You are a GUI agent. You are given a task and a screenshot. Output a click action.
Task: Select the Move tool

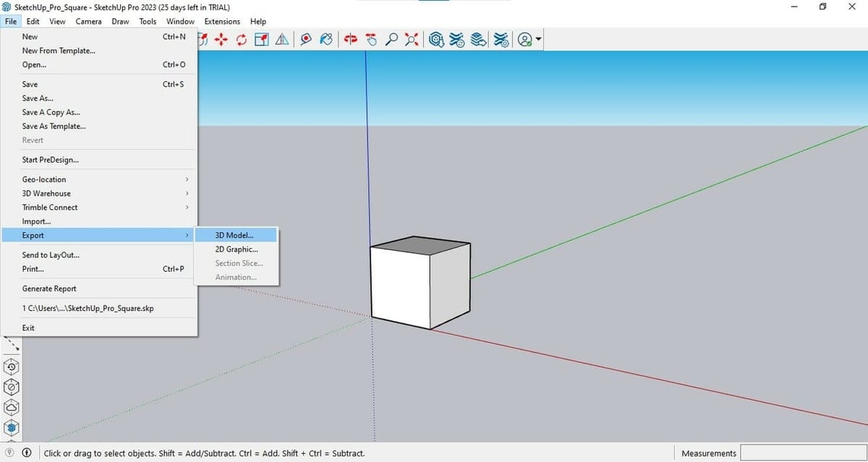tap(219, 40)
